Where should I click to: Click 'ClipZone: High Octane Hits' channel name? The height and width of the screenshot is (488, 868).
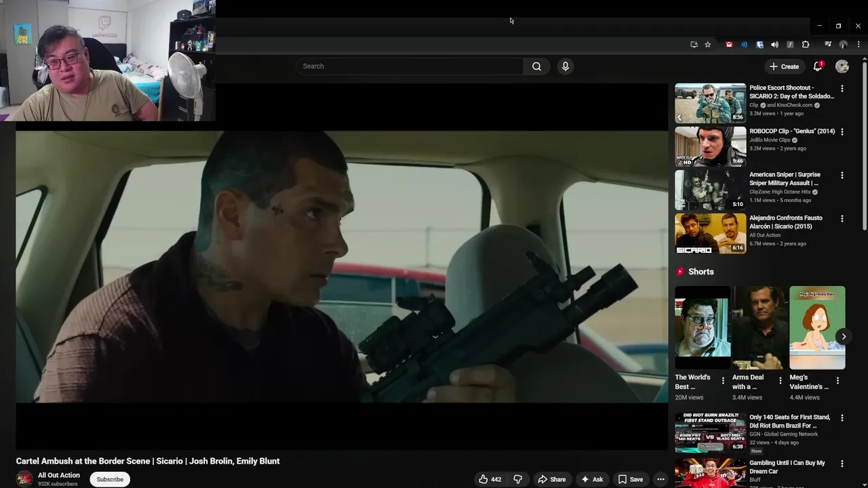coord(780,192)
